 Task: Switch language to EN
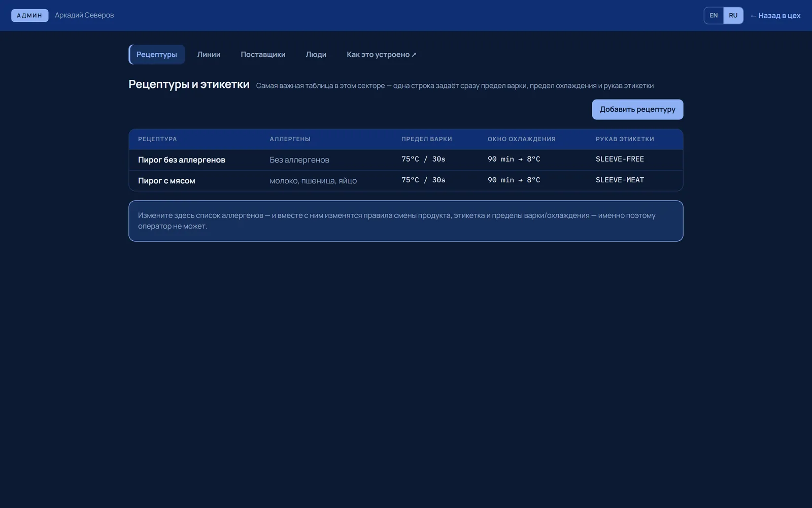click(x=714, y=15)
